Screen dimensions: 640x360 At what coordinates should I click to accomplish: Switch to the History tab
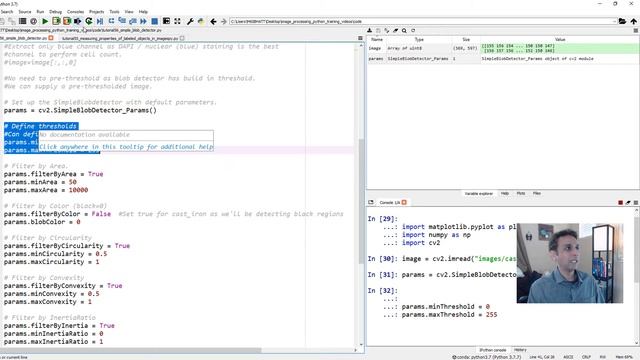tap(520, 350)
